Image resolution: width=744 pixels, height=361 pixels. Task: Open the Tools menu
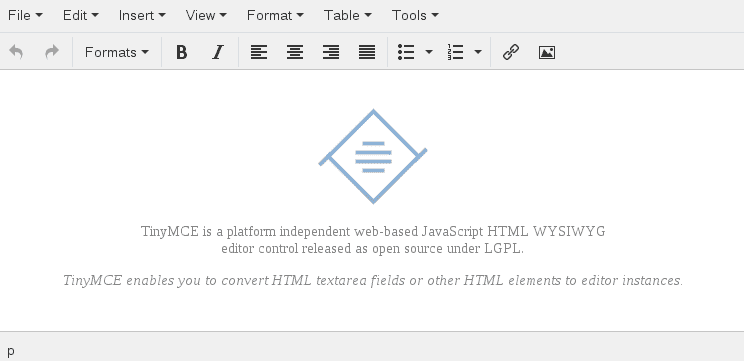(x=415, y=16)
